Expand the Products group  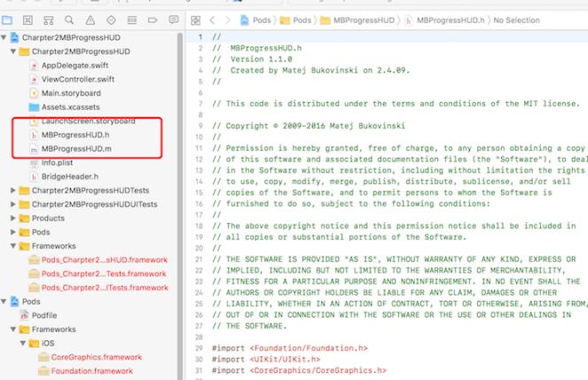click(13, 218)
